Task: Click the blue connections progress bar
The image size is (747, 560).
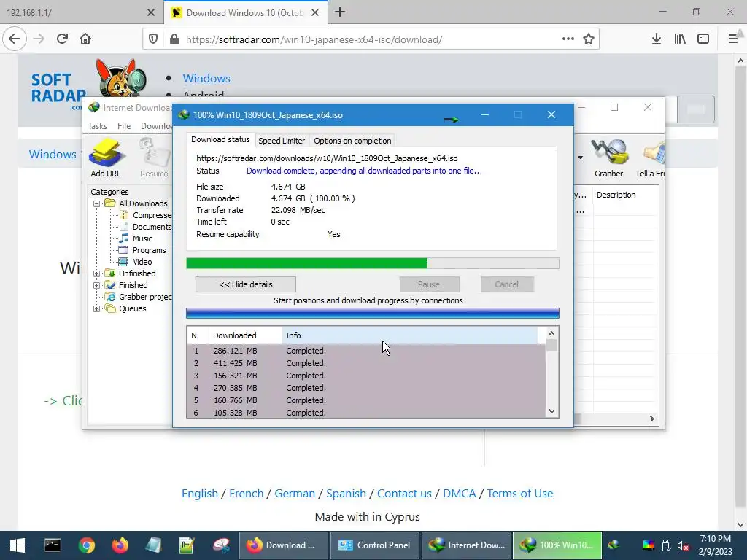Action: (x=373, y=313)
